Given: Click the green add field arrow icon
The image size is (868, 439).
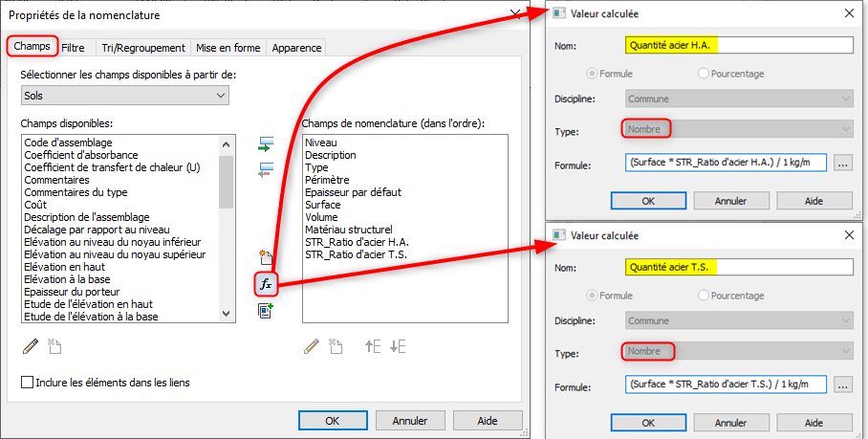Looking at the screenshot, I should 267,144.
